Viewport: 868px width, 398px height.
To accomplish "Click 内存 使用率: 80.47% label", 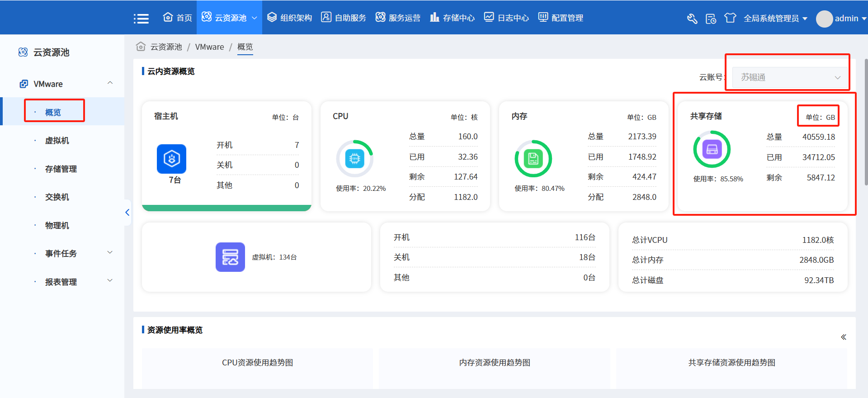I will 539,188.
